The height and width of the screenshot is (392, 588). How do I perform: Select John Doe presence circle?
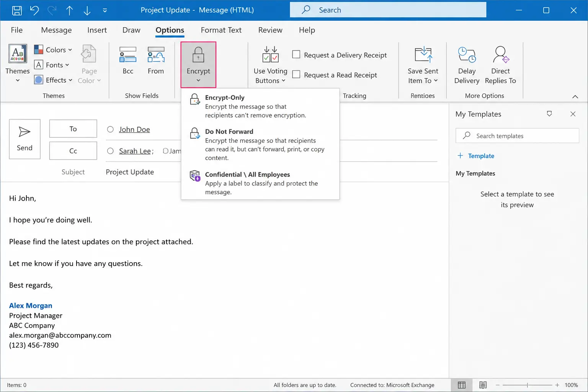click(110, 129)
